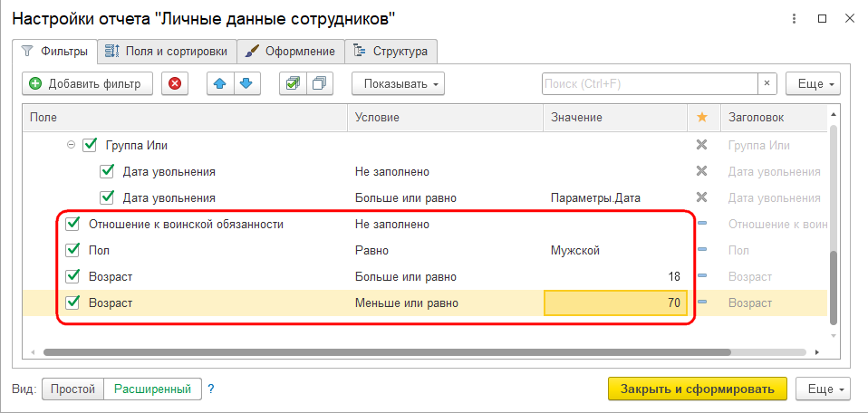Toggle checkbox for Дата увольнения Не заполнено
Screen dimensions: 868x413
point(107,171)
